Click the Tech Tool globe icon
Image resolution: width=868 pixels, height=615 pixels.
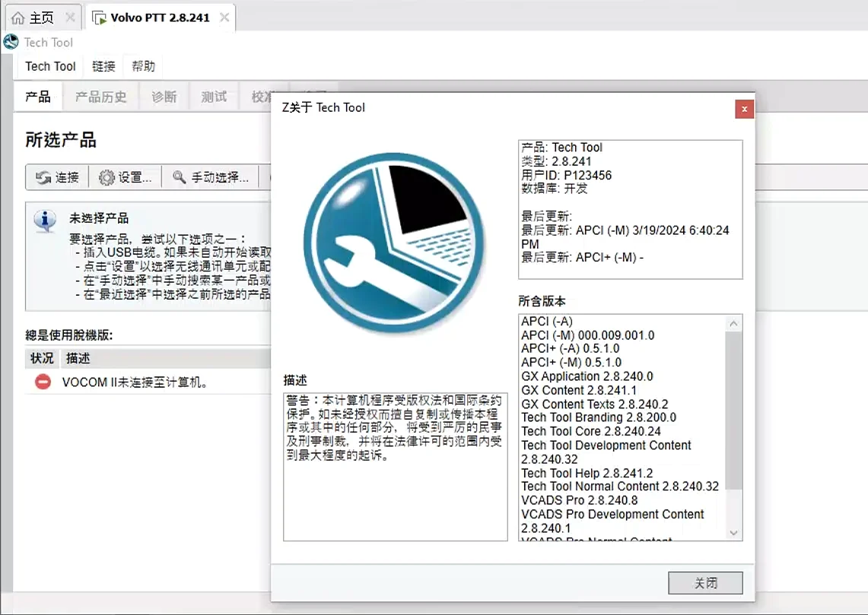pos(11,42)
